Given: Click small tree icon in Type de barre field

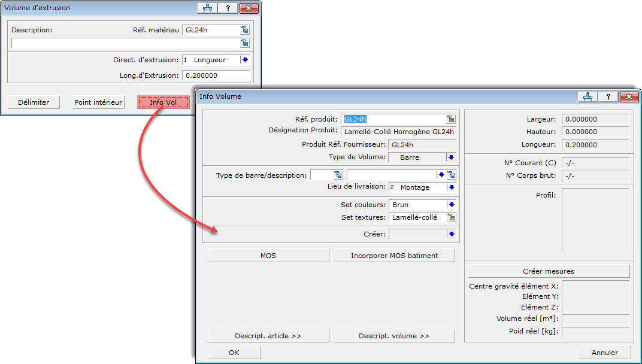Looking at the screenshot, I should pos(338,175).
